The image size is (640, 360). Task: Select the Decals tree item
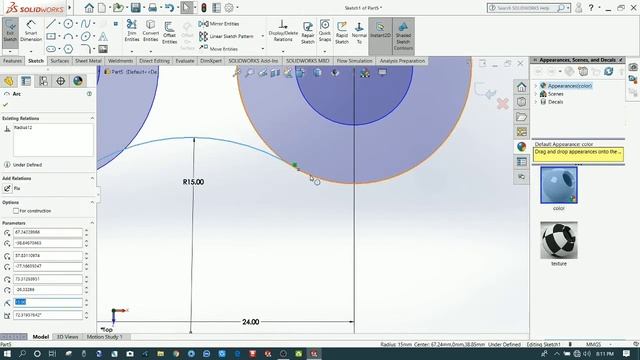tap(555, 102)
